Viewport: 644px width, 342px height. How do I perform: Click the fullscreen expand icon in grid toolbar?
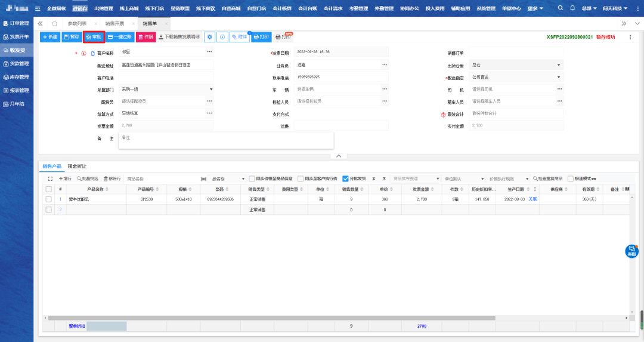point(50,178)
